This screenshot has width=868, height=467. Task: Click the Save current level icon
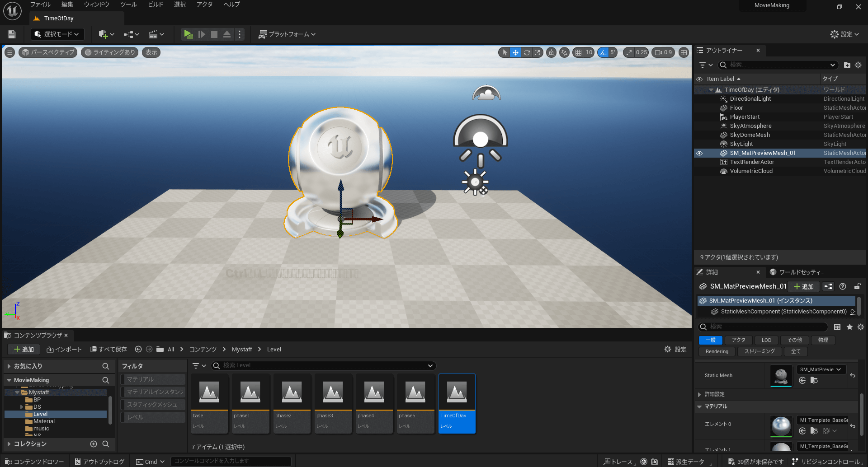[12, 34]
